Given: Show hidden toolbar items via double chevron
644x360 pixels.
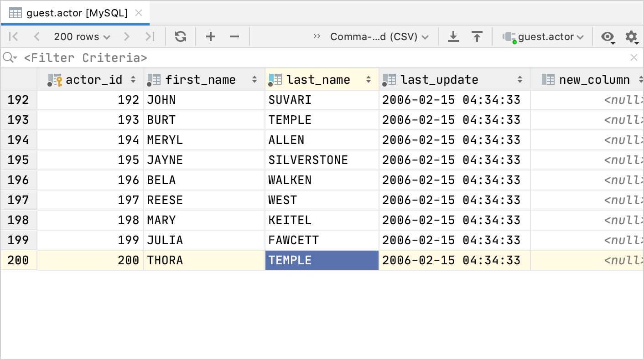Looking at the screenshot, I should point(317,36).
